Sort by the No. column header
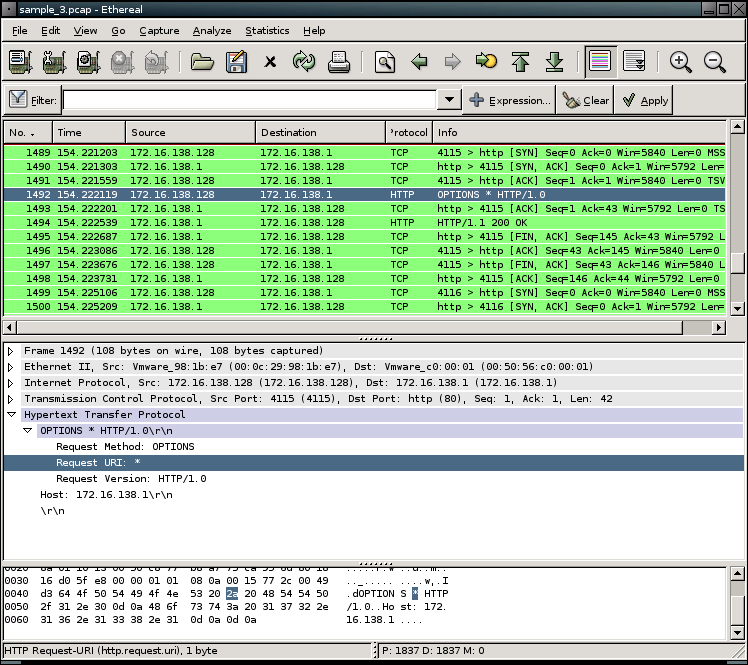 pyautogui.click(x=28, y=132)
